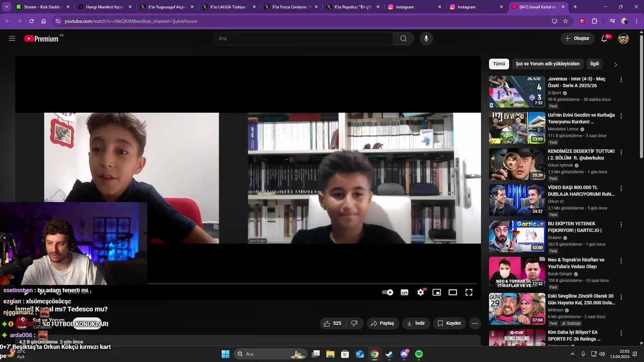Enable miniplayer mode
This screenshot has height=362, width=644.
[437, 292]
